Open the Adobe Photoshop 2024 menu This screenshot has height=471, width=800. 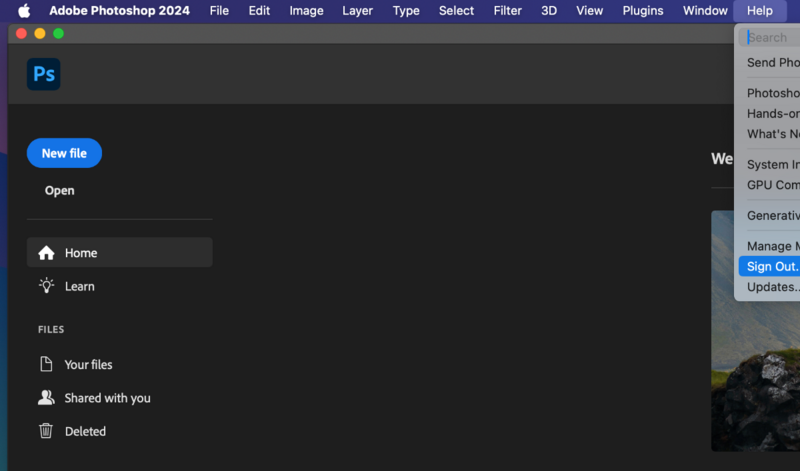(x=119, y=11)
